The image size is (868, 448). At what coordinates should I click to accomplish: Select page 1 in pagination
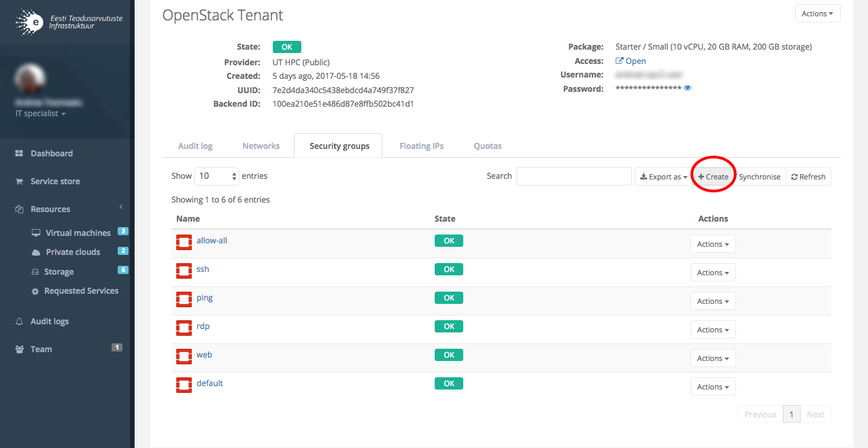[x=791, y=415]
